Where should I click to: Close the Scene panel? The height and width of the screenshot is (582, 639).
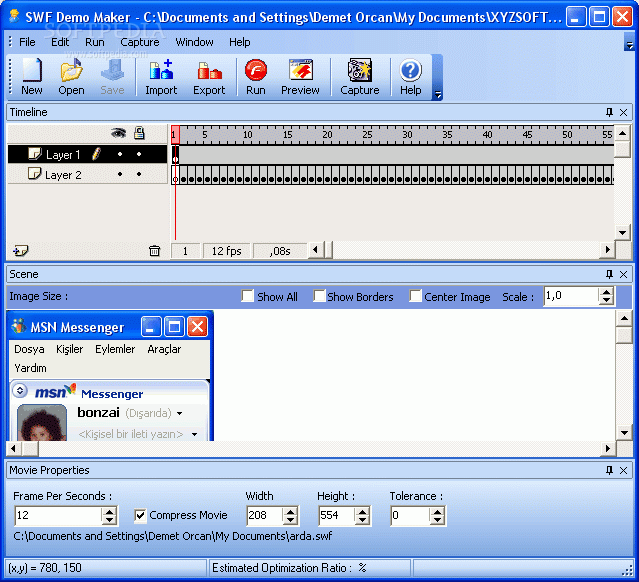(624, 274)
